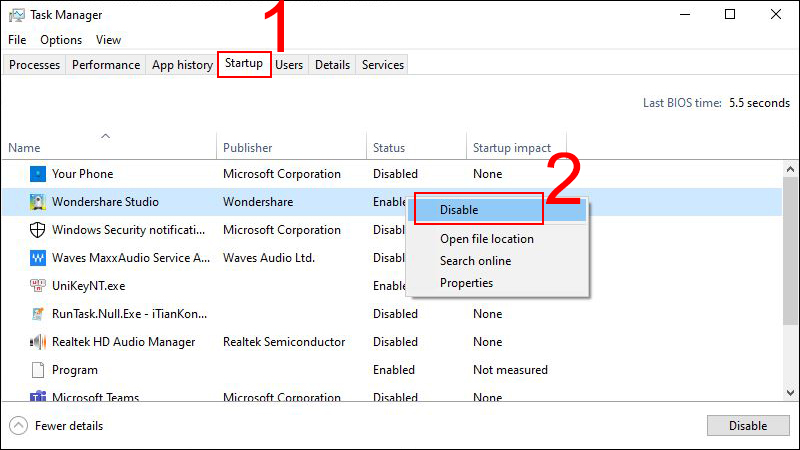
Task: Select the Program entry name
Action: point(74,370)
